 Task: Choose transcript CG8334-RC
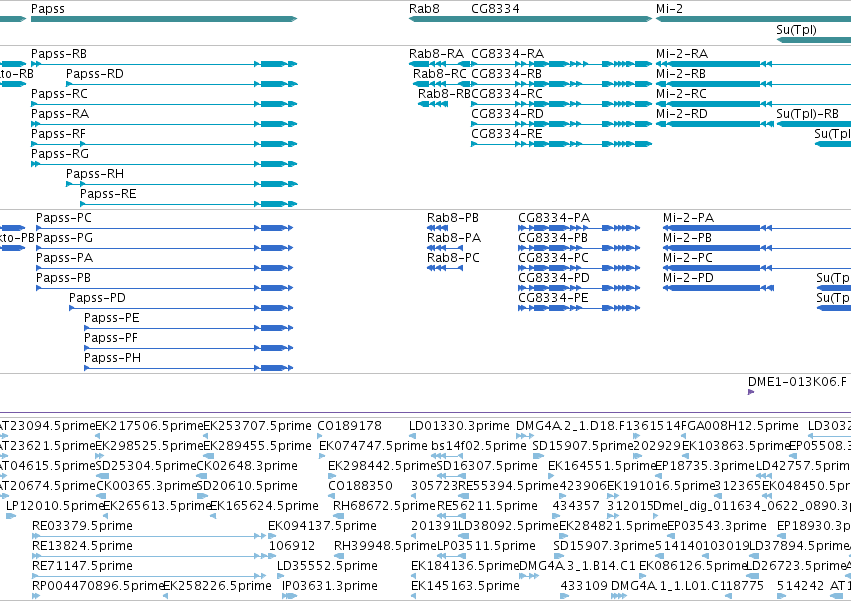point(507,94)
